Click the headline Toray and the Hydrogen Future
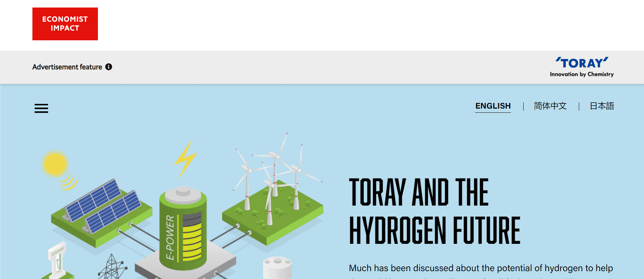644x279 pixels. click(x=435, y=211)
